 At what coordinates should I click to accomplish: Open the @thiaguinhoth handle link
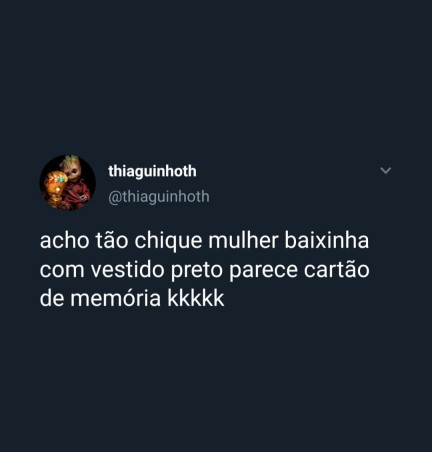click(159, 197)
